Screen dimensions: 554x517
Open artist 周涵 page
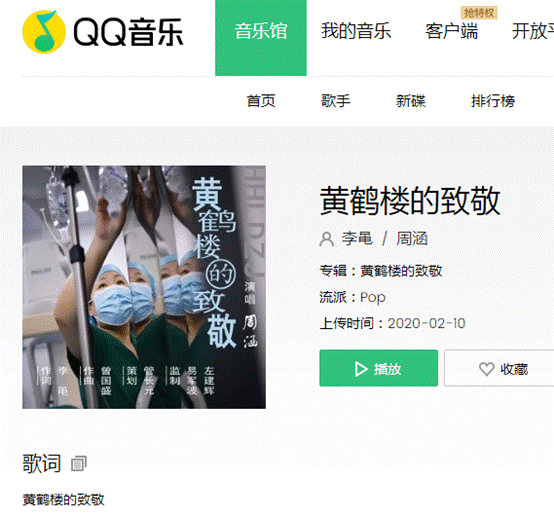pos(412,239)
